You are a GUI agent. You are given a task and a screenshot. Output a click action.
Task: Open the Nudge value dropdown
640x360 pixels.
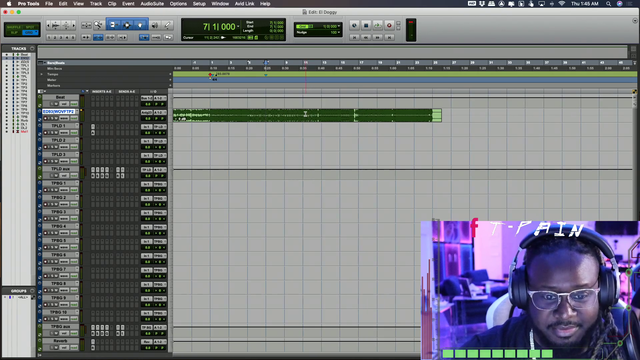pyautogui.click(x=339, y=32)
